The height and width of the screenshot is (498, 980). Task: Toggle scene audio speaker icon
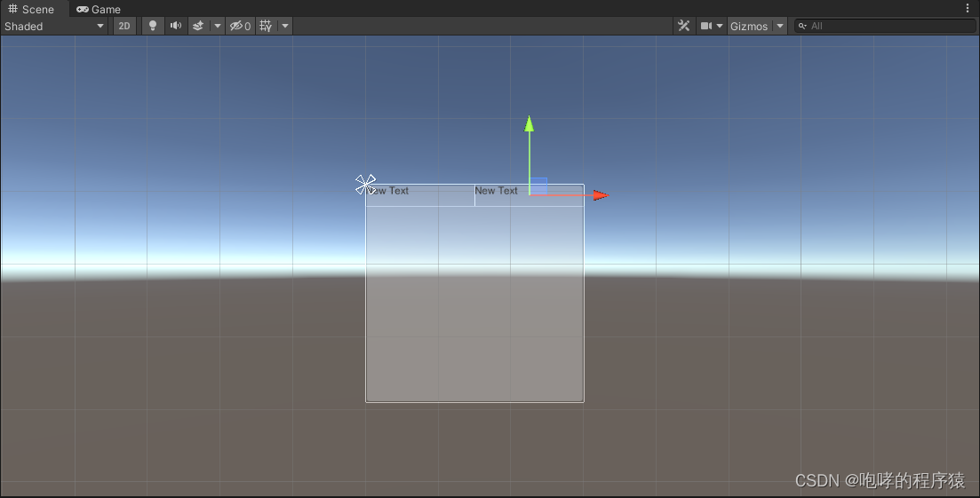point(176,26)
